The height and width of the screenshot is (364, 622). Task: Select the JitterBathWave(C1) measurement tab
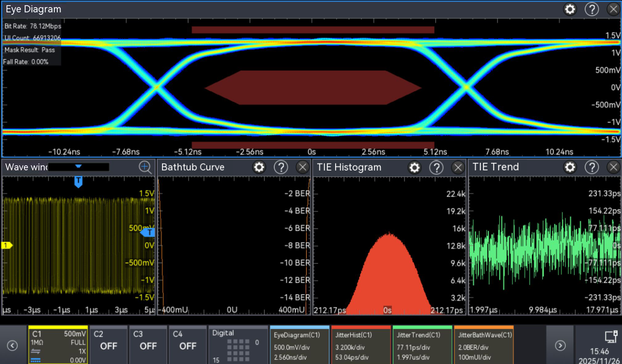coord(484,345)
